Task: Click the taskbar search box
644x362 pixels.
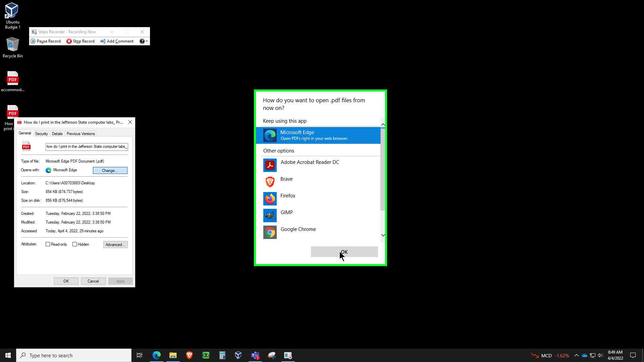Action: point(74,355)
